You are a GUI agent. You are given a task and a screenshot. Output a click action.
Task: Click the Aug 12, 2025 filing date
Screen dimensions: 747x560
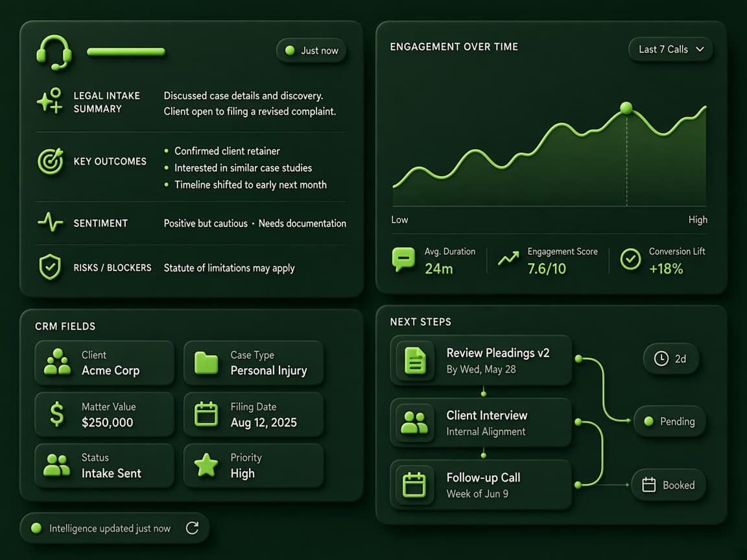(x=263, y=423)
